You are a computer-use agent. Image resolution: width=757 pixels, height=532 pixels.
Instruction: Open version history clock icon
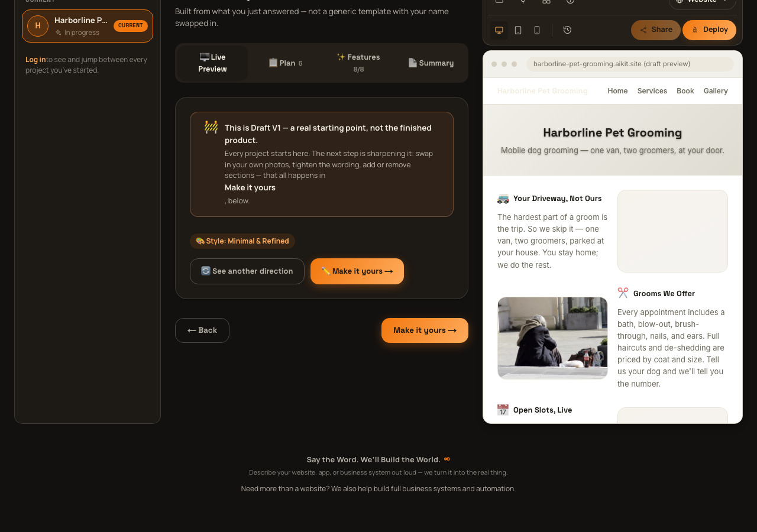pyautogui.click(x=567, y=30)
